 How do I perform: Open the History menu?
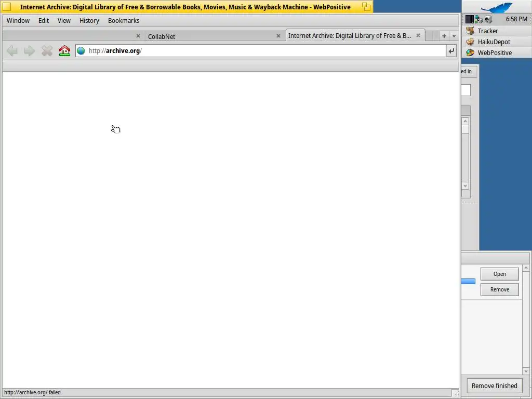(89, 20)
